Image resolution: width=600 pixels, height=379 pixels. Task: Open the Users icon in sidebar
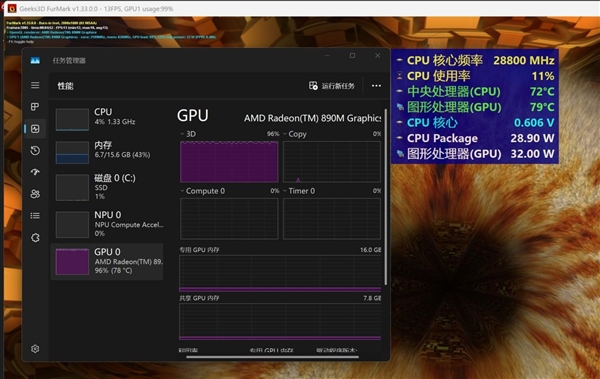(x=35, y=194)
